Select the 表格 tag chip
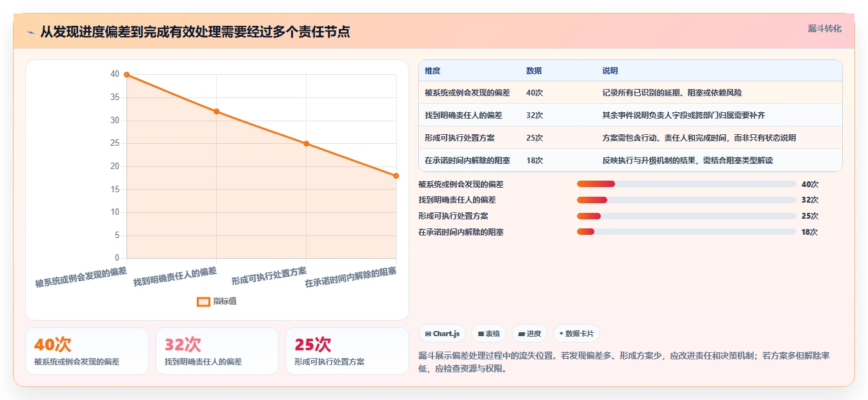This screenshot has width=868, height=400. 489,334
